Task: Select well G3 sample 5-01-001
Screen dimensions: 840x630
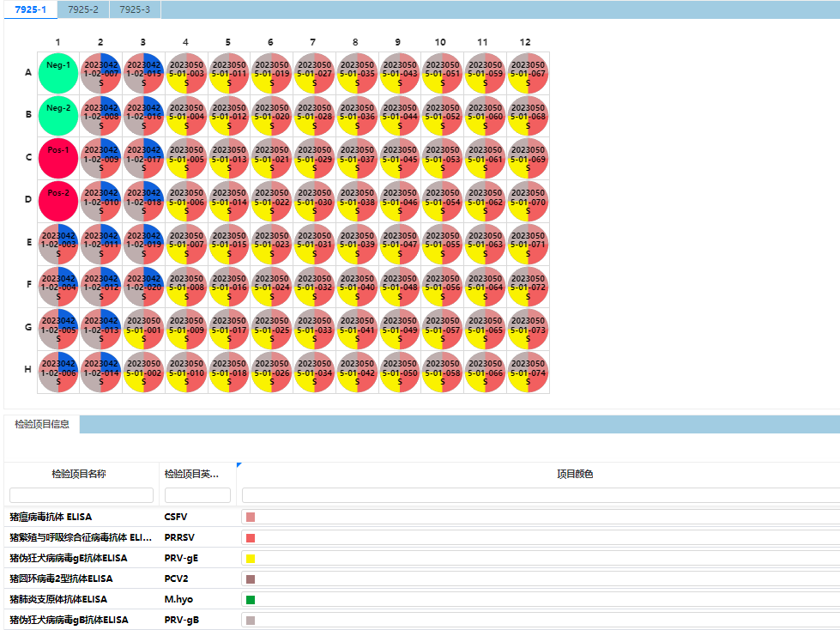Action: tap(143, 329)
